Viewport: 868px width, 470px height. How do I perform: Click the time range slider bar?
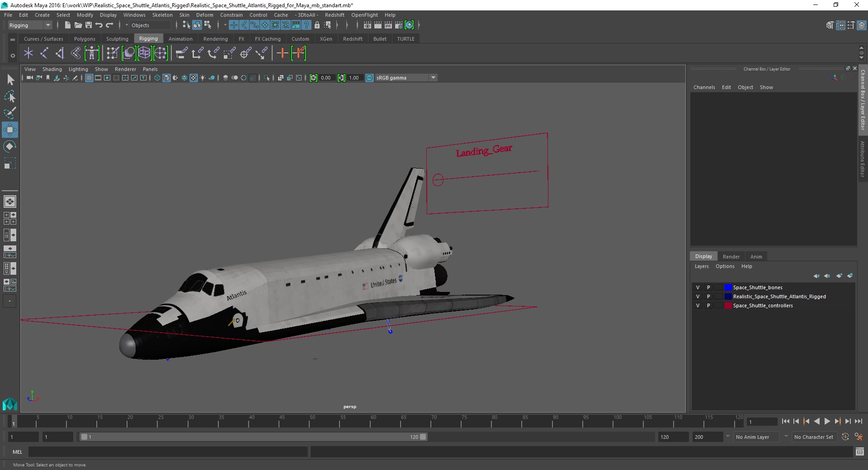tap(253, 437)
